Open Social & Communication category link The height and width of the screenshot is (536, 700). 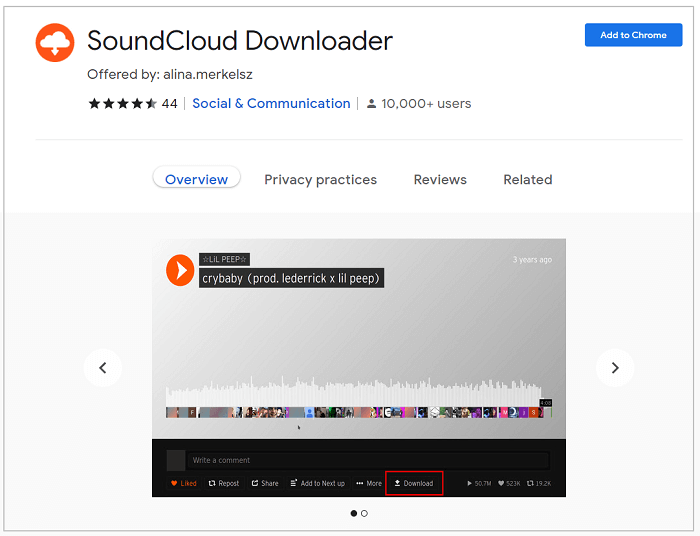pos(271,103)
